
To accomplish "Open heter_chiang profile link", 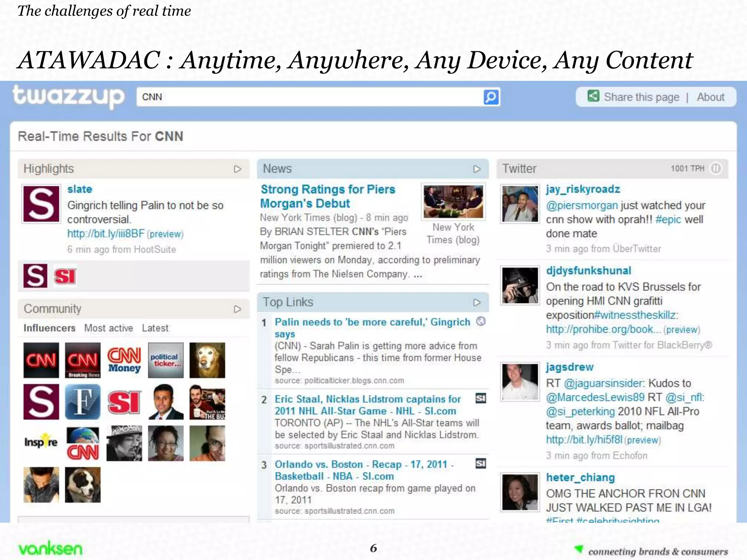I will tap(580, 478).
